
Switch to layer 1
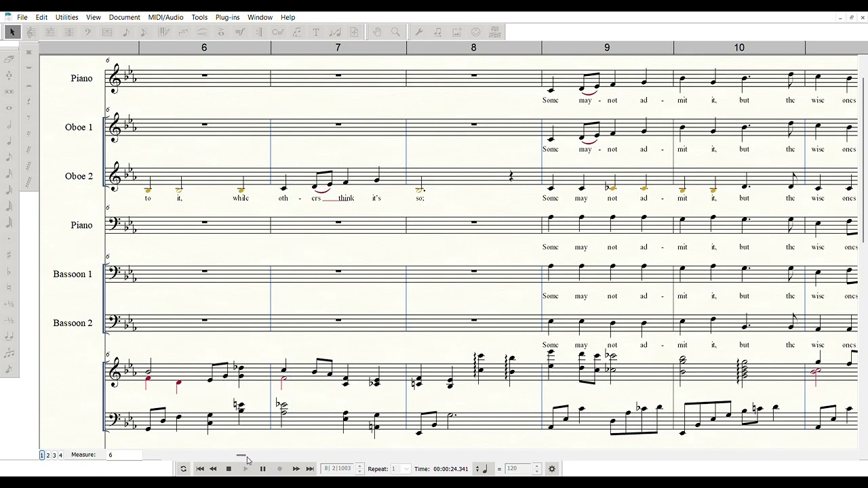pyautogui.click(x=42, y=455)
